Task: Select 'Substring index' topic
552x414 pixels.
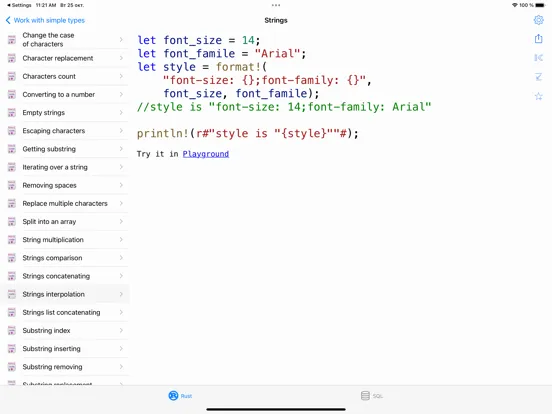Action: 65,331
